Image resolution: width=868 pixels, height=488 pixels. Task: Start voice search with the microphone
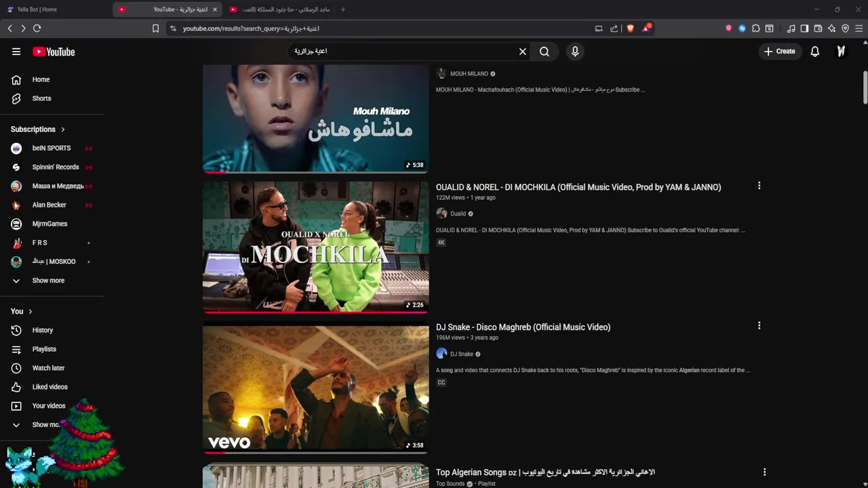pyautogui.click(x=575, y=52)
